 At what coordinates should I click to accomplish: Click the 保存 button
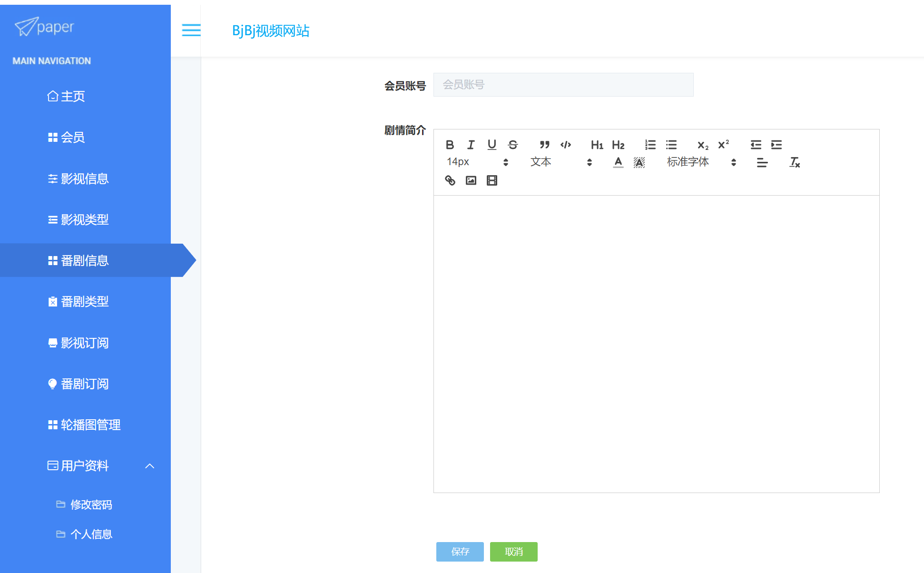coord(460,552)
